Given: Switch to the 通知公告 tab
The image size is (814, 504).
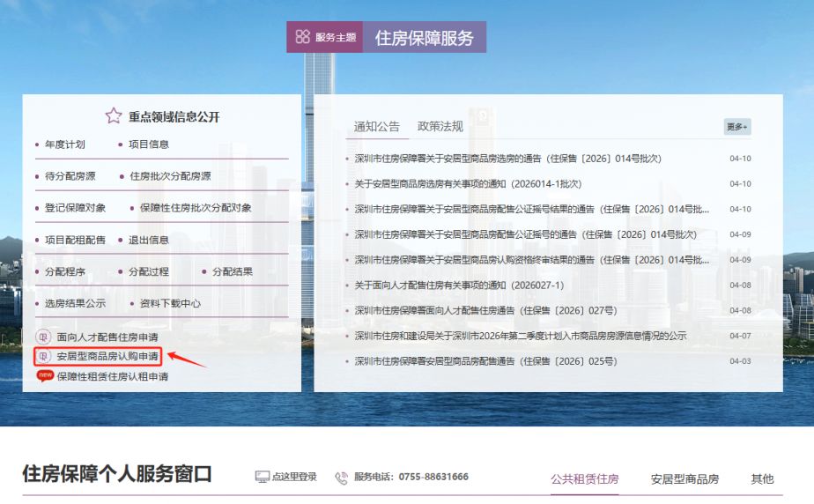Looking at the screenshot, I should pyautogui.click(x=377, y=126).
